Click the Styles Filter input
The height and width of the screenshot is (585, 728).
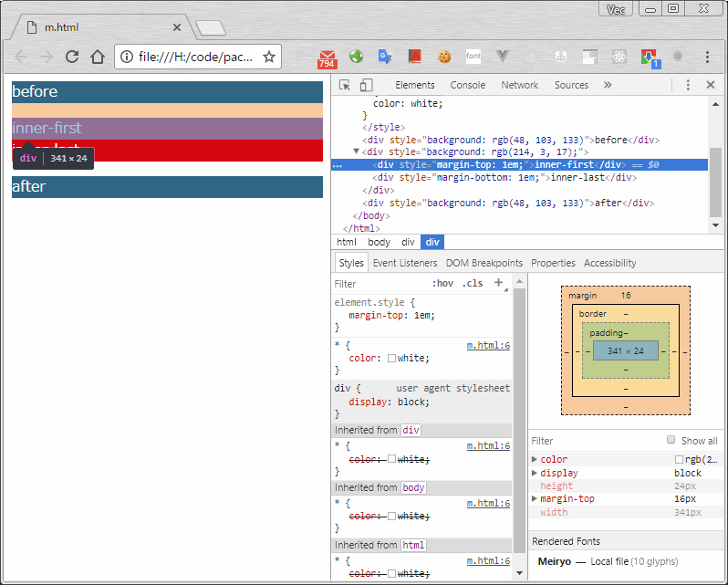380,284
